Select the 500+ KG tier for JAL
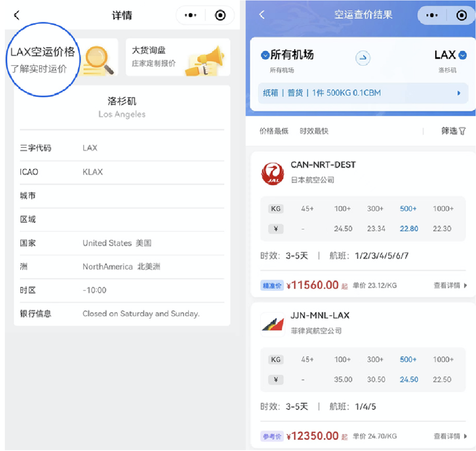 [408, 209]
